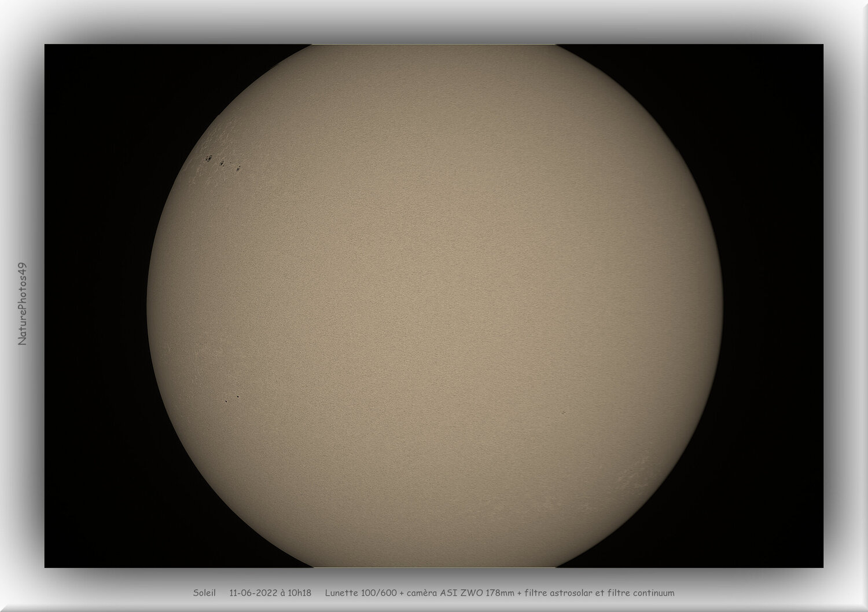Click the date 11-06-2022 in the caption
868x612 pixels.
253,593
